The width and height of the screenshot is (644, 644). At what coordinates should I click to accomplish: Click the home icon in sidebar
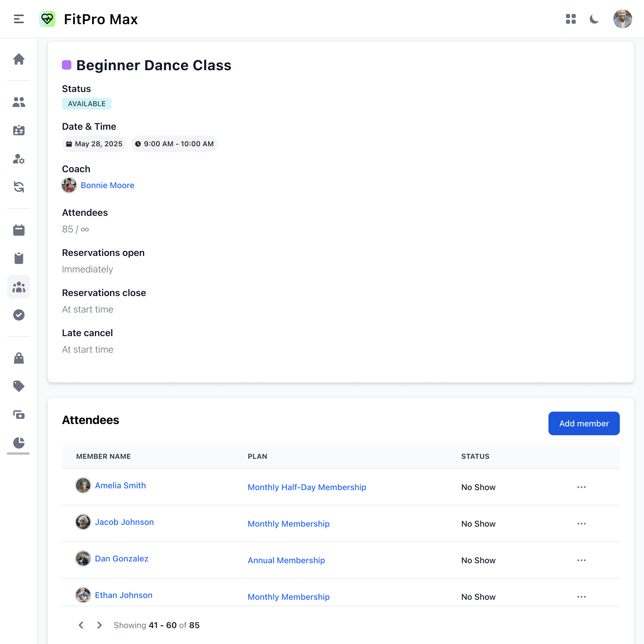19,59
